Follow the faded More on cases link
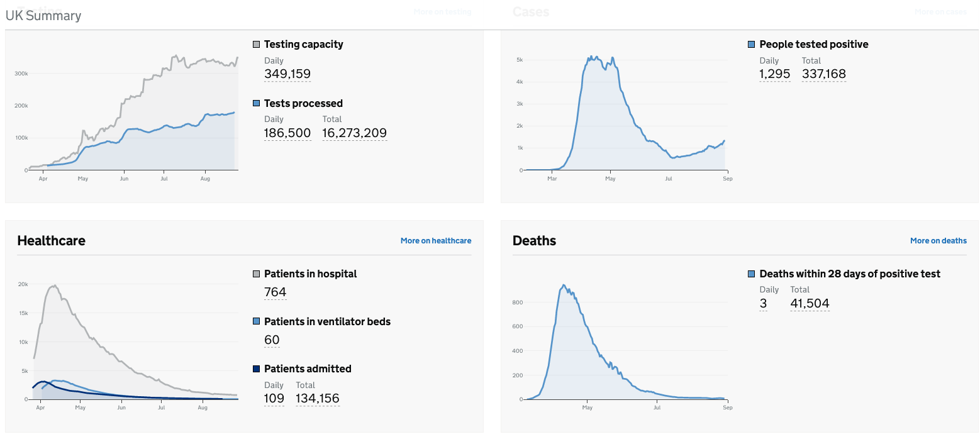 tap(940, 11)
